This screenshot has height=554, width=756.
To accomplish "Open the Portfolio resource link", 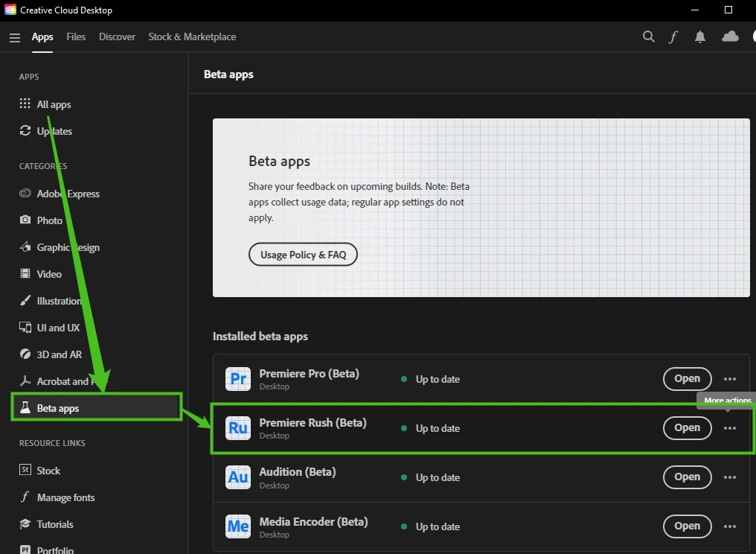I will (46, 550).
